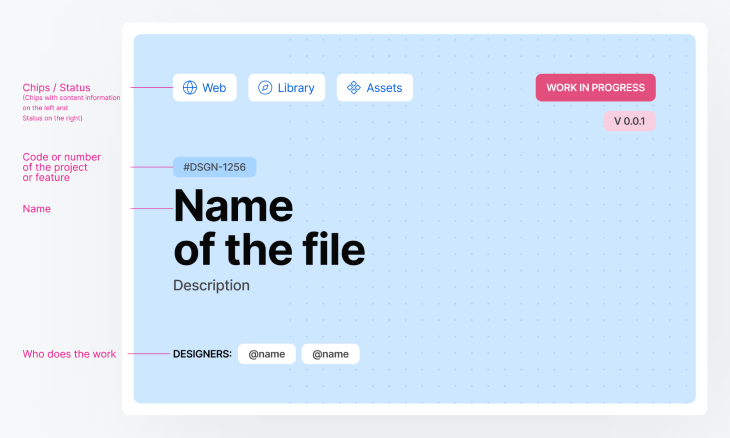The height and width of the screenshot is (438, 730).
Task: Select the Web chip label
Action: (x=214, y=88)
